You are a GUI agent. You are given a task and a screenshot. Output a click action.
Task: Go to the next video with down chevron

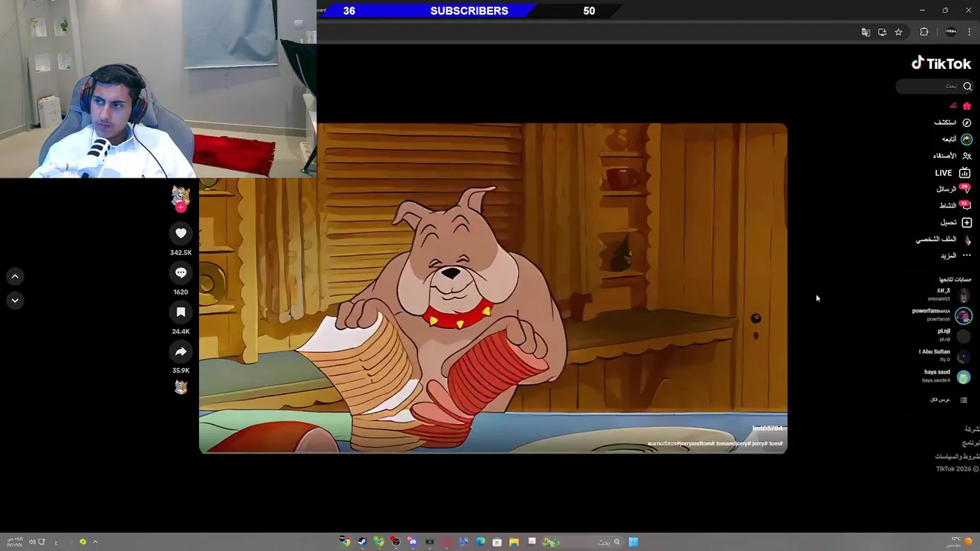tap(15, 301)
